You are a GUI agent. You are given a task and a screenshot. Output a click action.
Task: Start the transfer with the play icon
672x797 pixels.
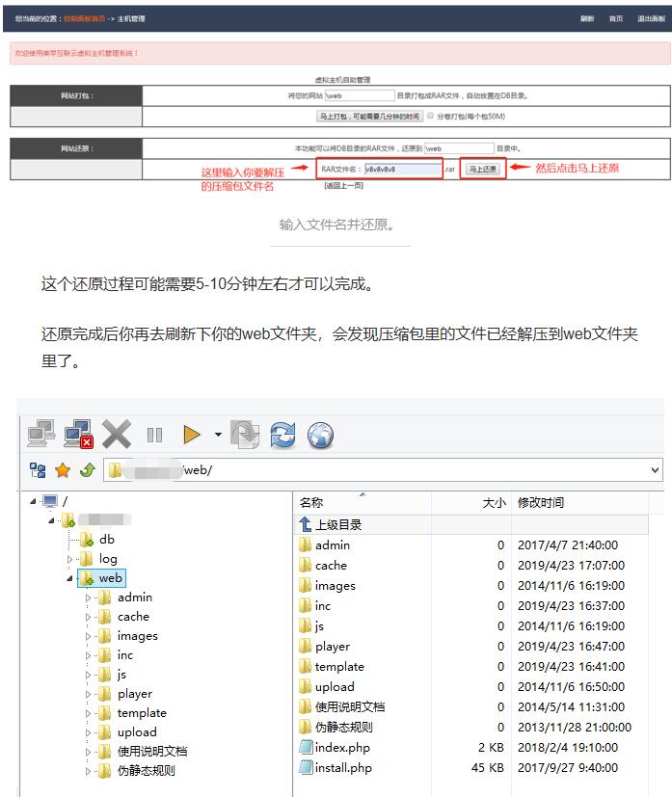(191, 435)
